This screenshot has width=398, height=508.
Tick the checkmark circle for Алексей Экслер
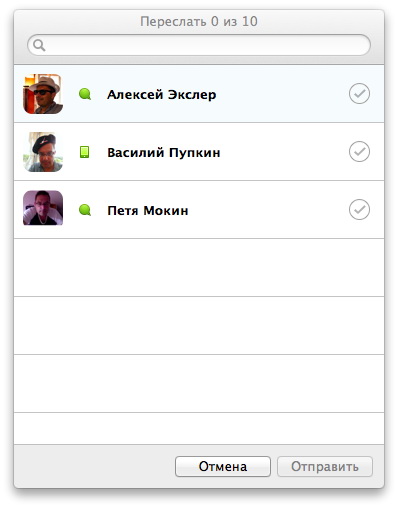(359, 94)
